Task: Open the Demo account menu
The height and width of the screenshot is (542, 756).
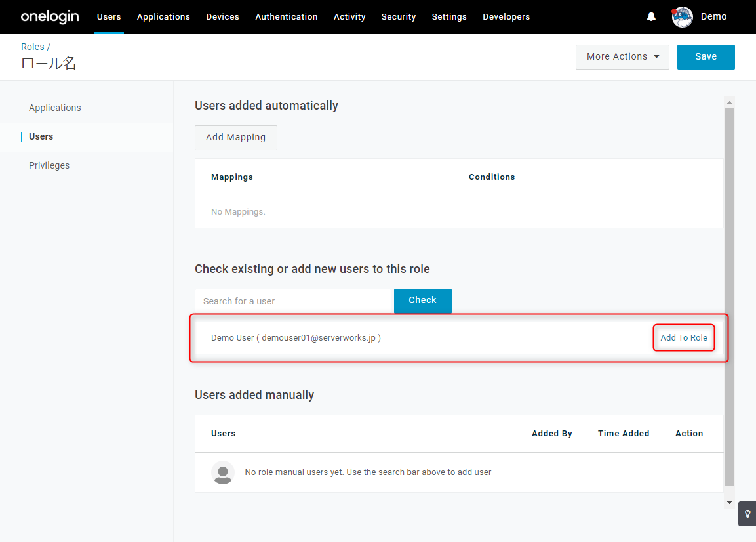Action: point(713,17)
